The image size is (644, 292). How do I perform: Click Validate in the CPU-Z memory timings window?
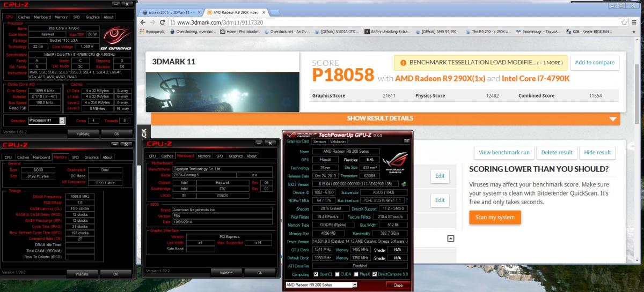click(82, 274)
